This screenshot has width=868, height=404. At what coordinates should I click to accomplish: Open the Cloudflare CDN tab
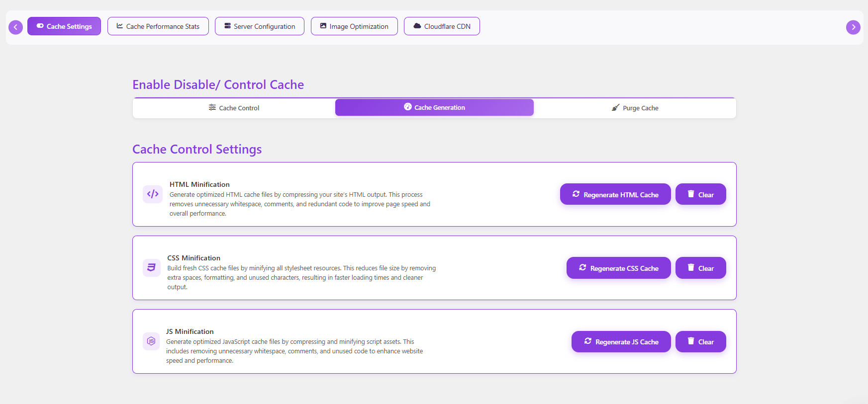pyautogui.click(x=442, y=26)
